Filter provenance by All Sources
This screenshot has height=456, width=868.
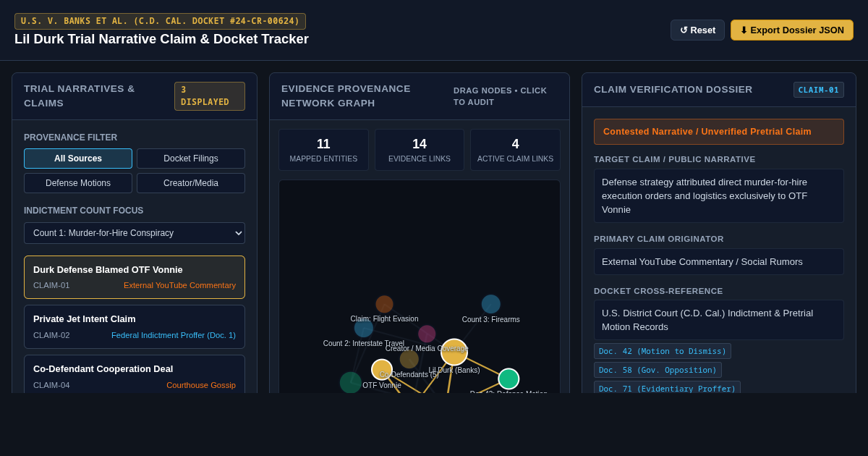pyautogui.click(x=78, y=159)
